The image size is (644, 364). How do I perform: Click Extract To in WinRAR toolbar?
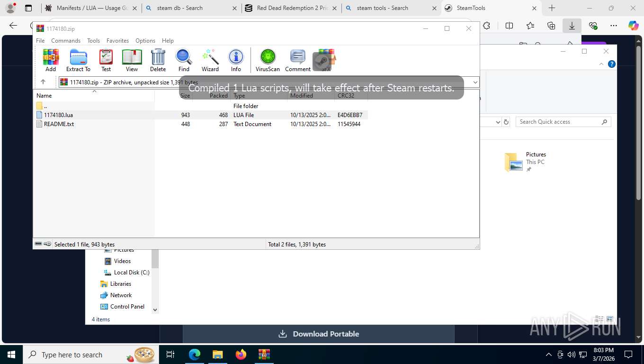coord(78,60)
